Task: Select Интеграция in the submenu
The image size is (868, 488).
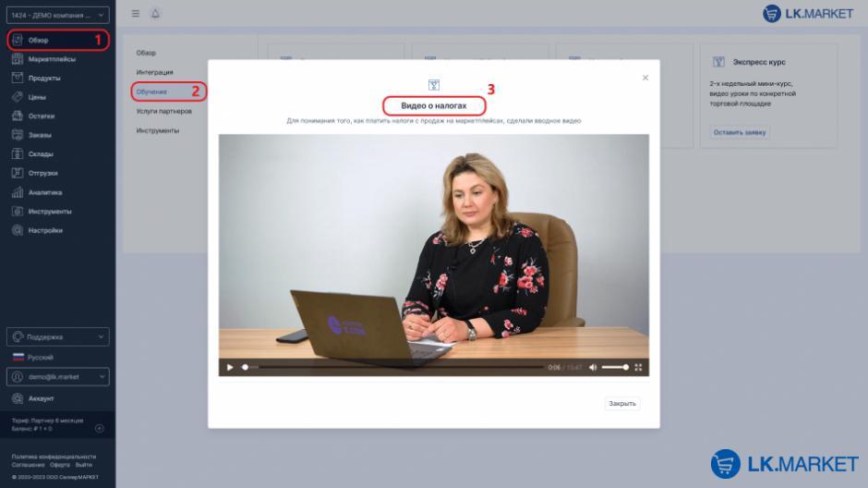Action: [155, 72]
